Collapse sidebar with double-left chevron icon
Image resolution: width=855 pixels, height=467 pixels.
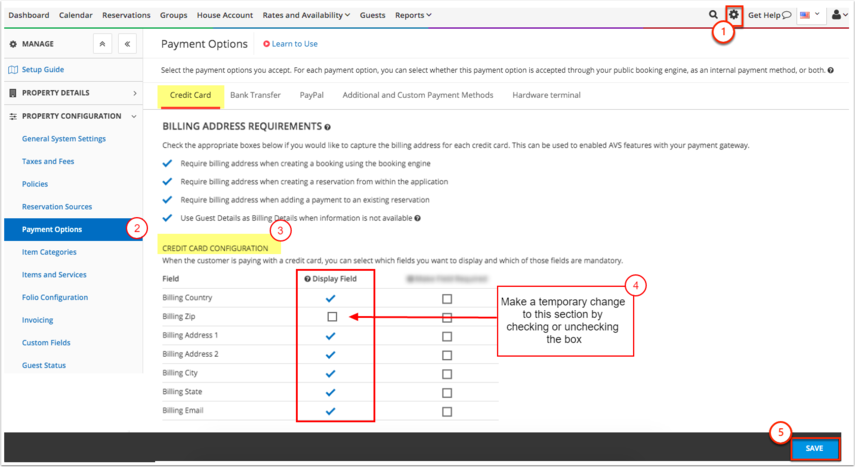tap(127, 45)
